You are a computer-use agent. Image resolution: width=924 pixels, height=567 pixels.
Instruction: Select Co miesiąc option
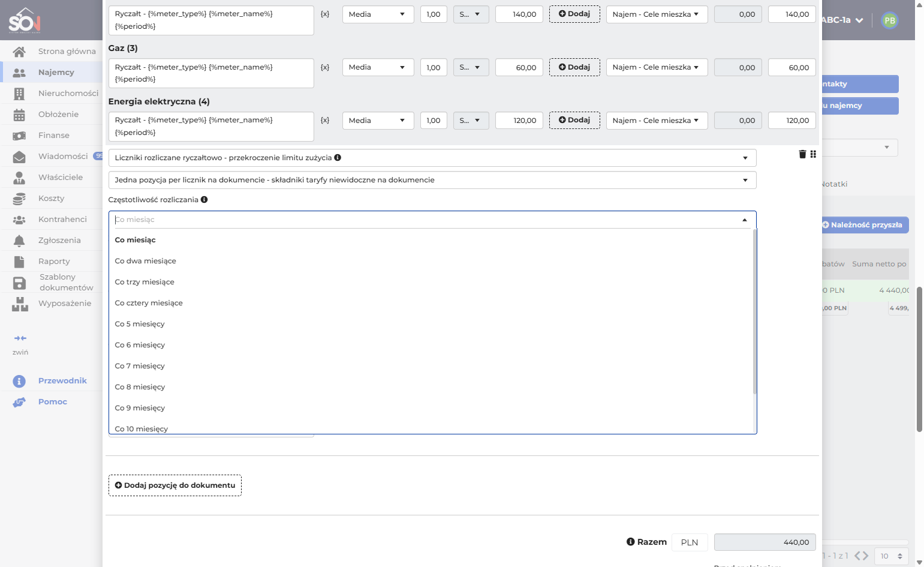(431, 240)
